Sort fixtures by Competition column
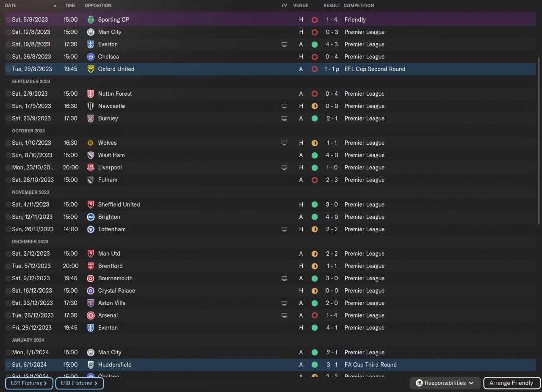This screenshot has height=392, width=542. coord(359,6)
